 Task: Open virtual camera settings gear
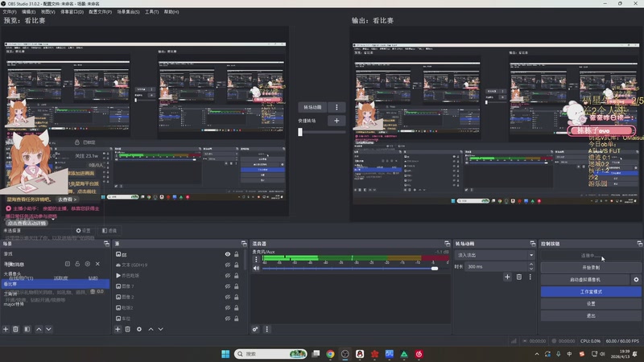pos(636,279)
